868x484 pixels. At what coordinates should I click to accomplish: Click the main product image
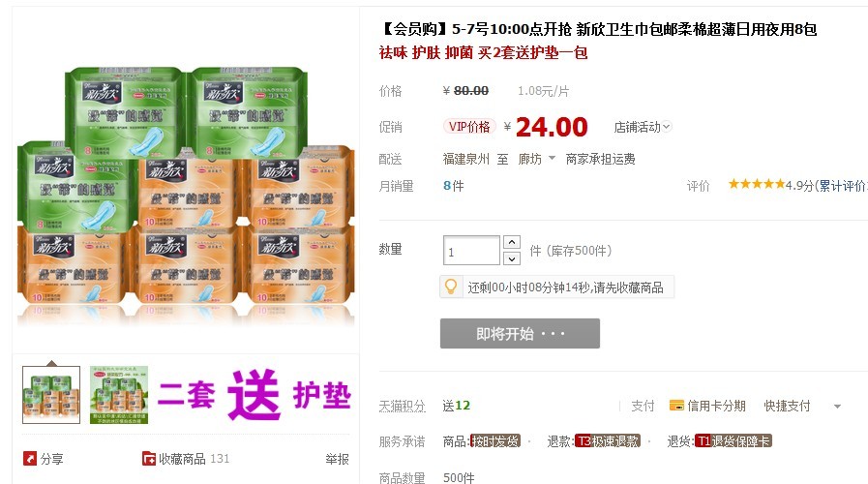(x=186, y=191)
